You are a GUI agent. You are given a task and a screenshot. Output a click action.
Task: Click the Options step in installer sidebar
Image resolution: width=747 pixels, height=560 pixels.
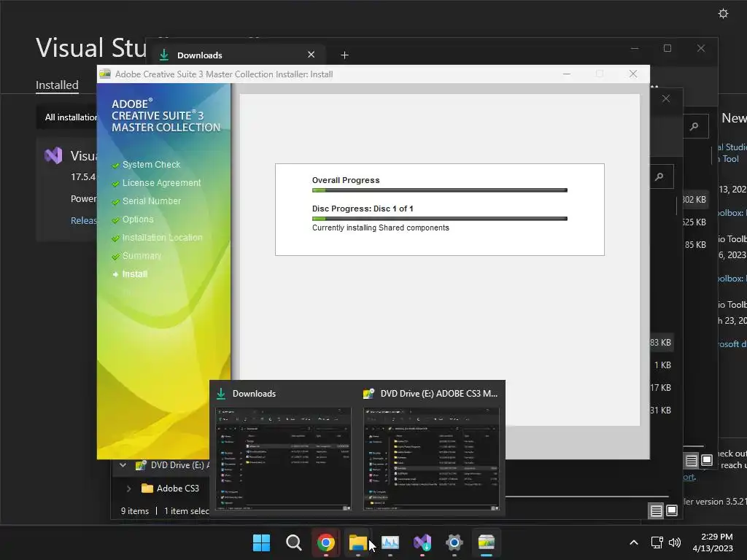[x=138, y=219]
